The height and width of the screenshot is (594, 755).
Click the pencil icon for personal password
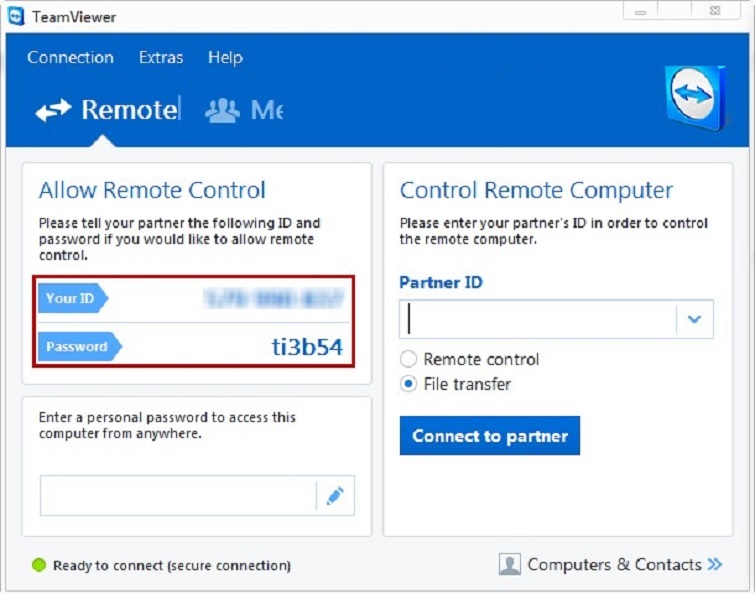(x=335, y=496)
